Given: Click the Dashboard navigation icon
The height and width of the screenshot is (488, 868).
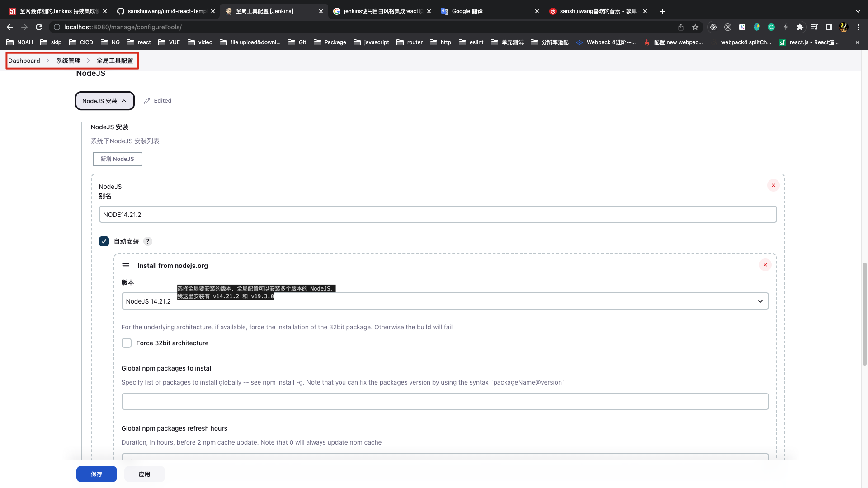Looking at the screenshot, I should pyautogui.click(x=24, y=60).
